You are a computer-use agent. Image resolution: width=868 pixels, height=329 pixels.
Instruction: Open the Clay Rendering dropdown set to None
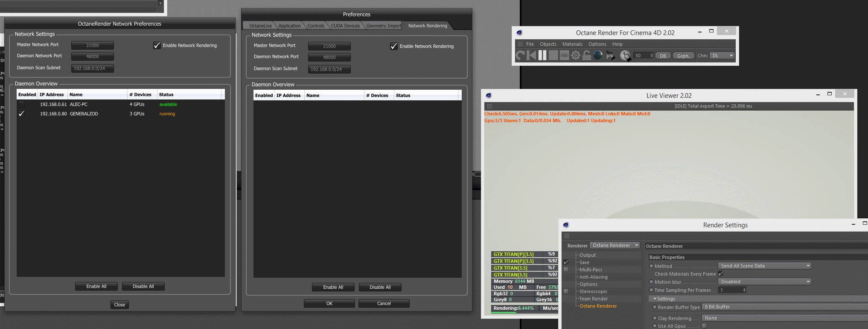(785, 318)
